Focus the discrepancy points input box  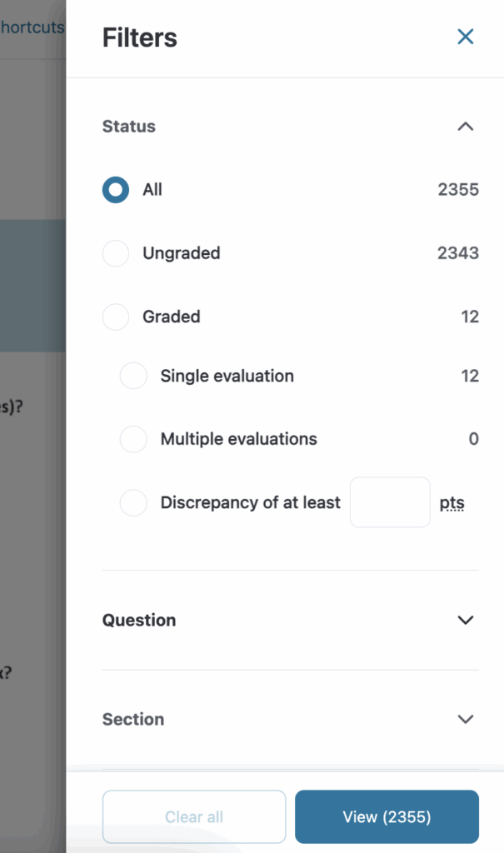tap(390, 502)
